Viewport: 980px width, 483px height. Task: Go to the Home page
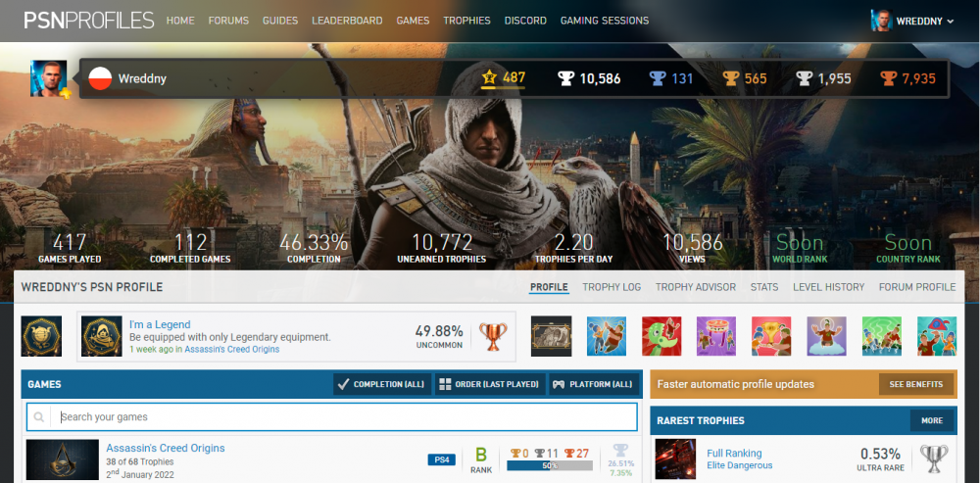180,21
